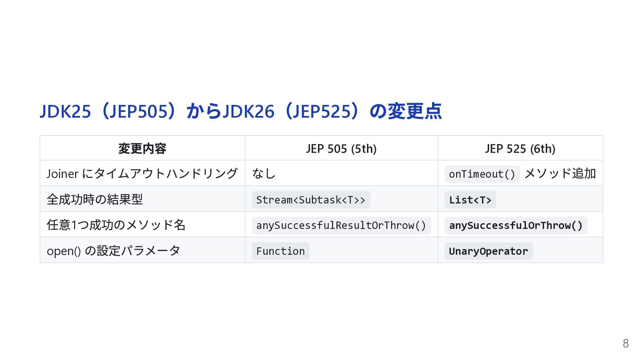Click the anySuccessfulResultOrThrow() code snippet

tap(341, 226)
